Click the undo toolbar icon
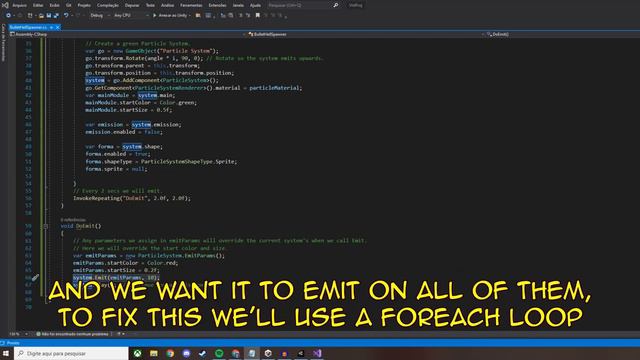This screenshot has width=640, height=360. 66,16
